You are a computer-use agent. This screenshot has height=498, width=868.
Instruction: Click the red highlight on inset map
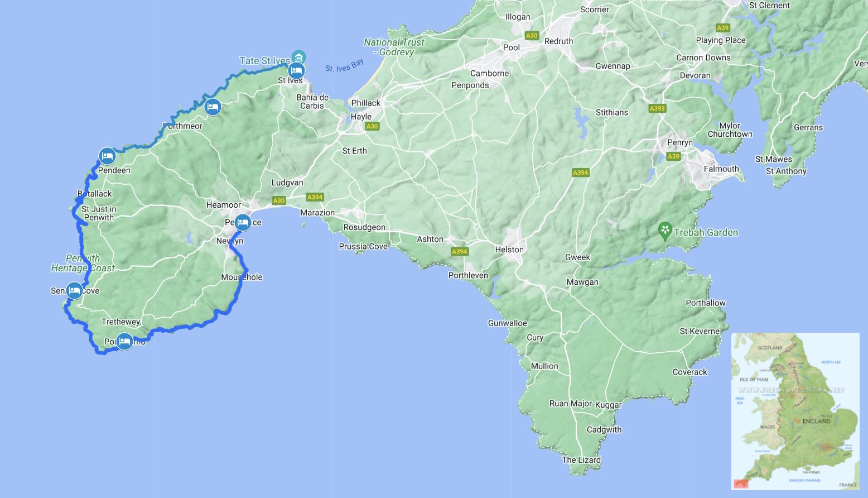tap(741, 484)
